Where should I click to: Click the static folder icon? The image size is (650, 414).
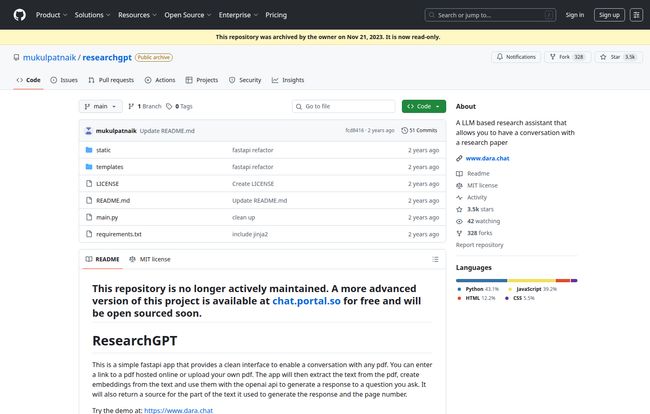click(x=89, y=150)
